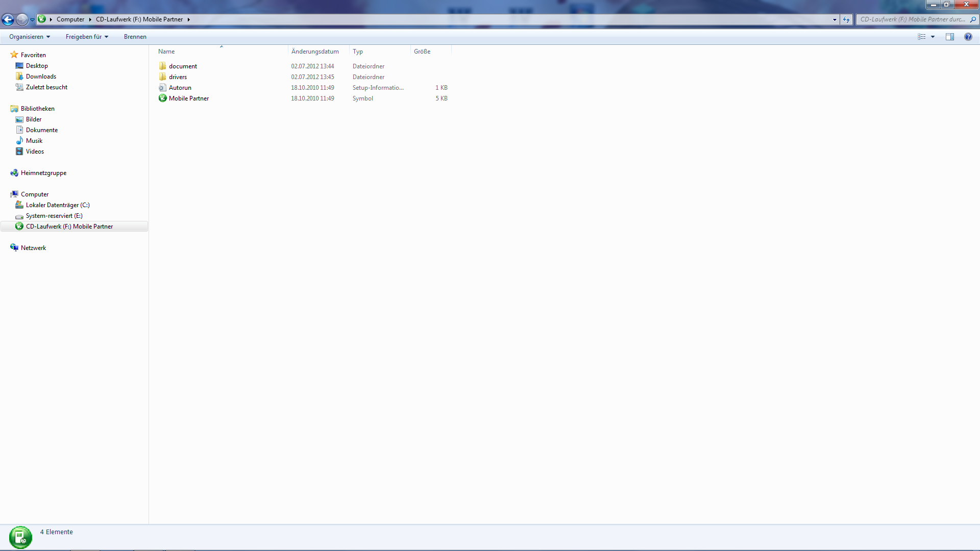This screenshot has width=980, height=551.
Task: Open the view options dropdown arrow
Action: [x=933, y=37]
